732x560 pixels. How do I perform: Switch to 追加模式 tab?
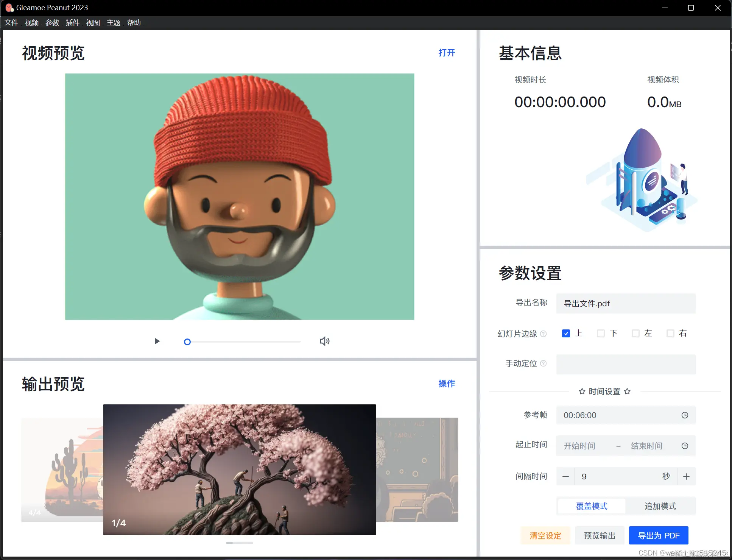click(x=660, y=506)
